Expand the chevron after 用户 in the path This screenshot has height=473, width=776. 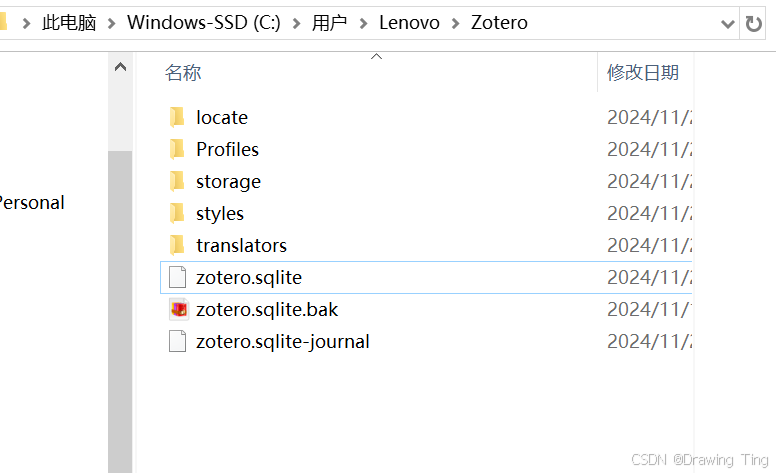pos(363,23)
